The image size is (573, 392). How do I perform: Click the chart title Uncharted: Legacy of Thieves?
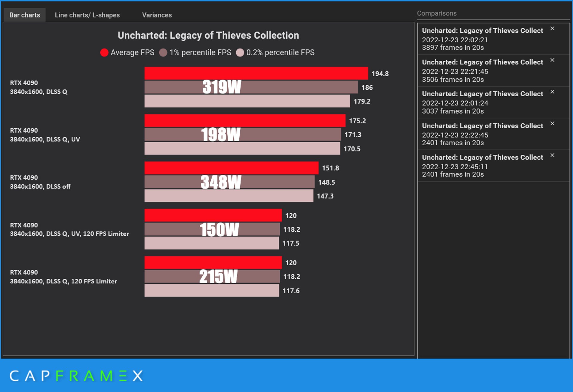208,35
